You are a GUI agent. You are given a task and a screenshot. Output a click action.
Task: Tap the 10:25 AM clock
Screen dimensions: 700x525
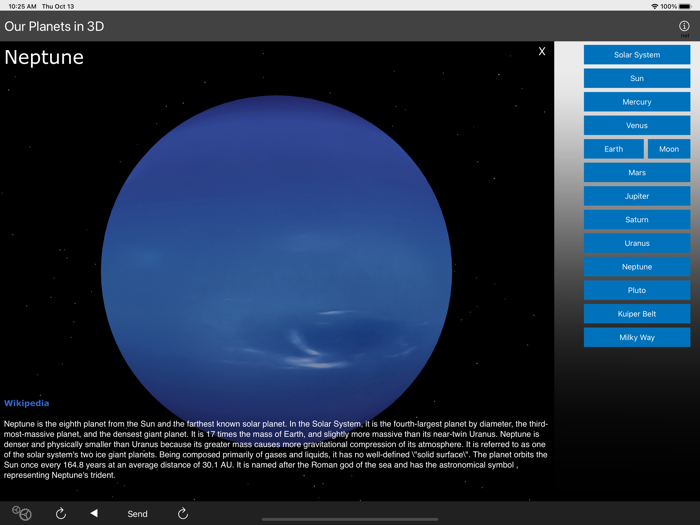tap(22, 6)
